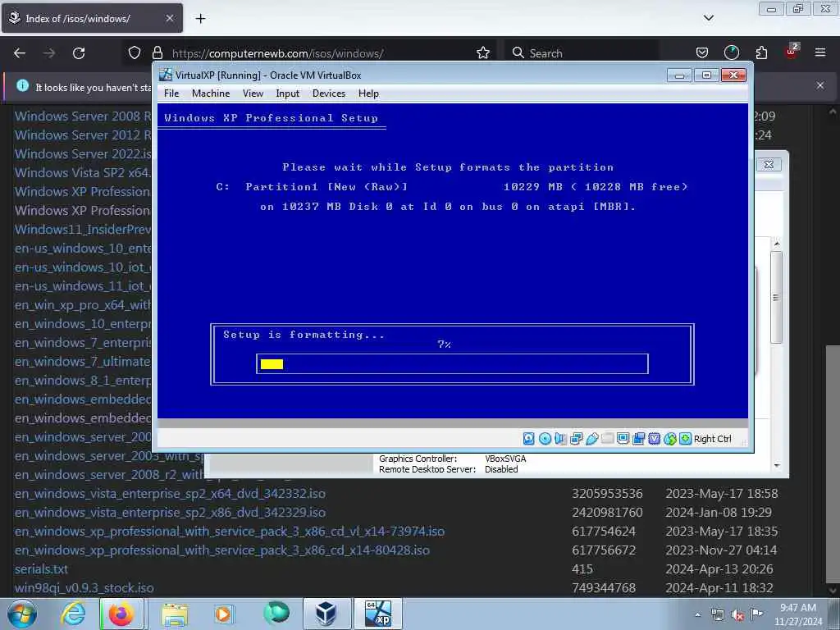Show hidden tray icons arrow
Viewport: 840px width, 630px height.
[697, 615]
